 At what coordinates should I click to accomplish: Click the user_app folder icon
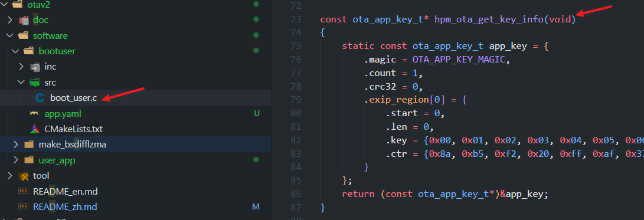29,160
